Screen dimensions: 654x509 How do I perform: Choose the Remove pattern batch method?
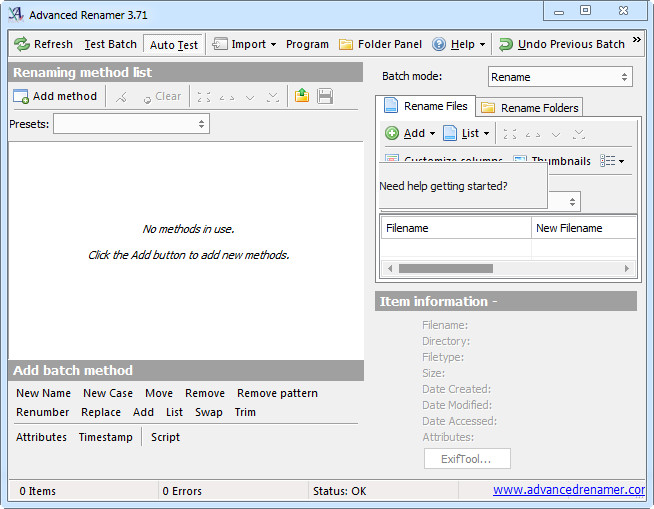277,393
